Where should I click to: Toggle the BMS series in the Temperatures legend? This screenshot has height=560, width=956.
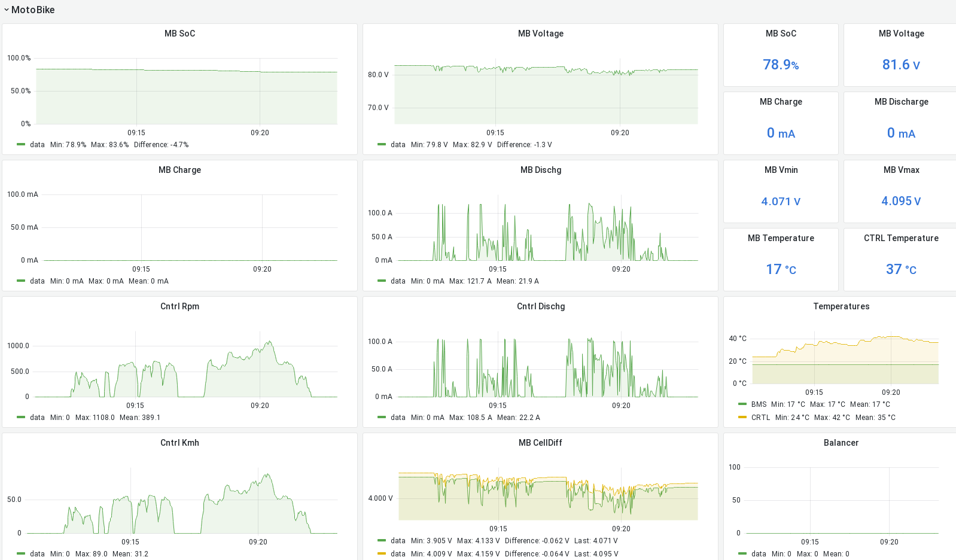click(x=759, y=404)
